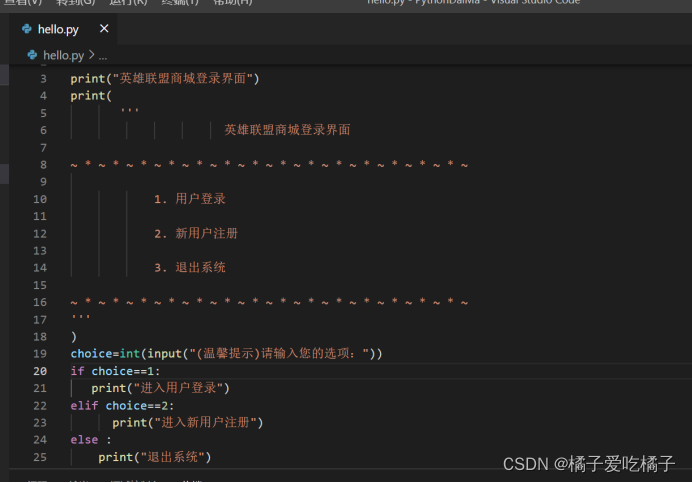Screen dimensions: 692x483
Task: Click the "3. 退出系统" text
Action: click(190, 268)
